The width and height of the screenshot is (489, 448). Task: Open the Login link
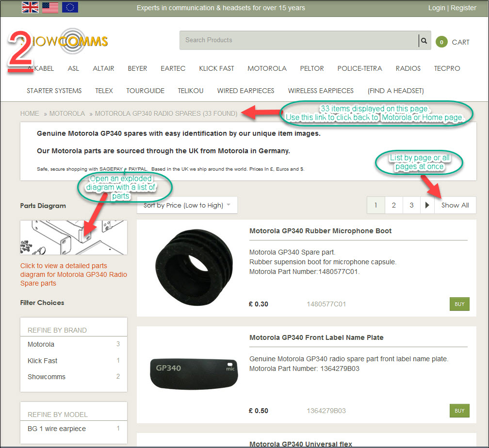click(436, 8)
